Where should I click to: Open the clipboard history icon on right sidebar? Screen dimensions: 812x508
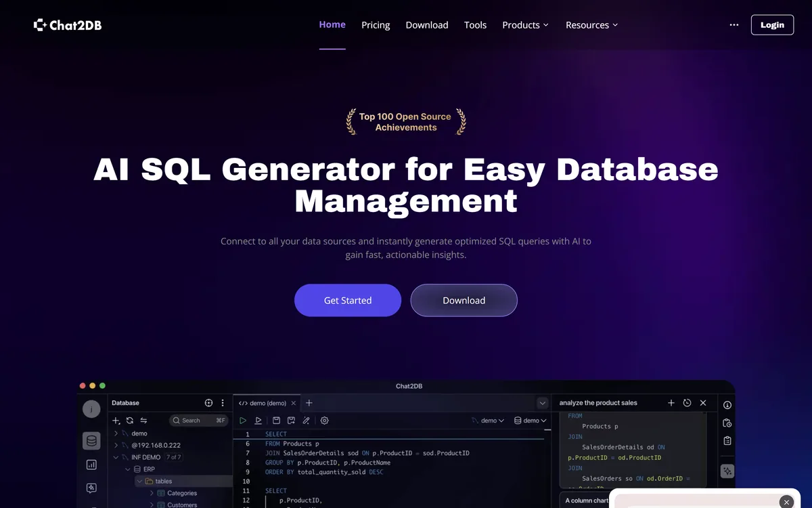tap(727, 423)
